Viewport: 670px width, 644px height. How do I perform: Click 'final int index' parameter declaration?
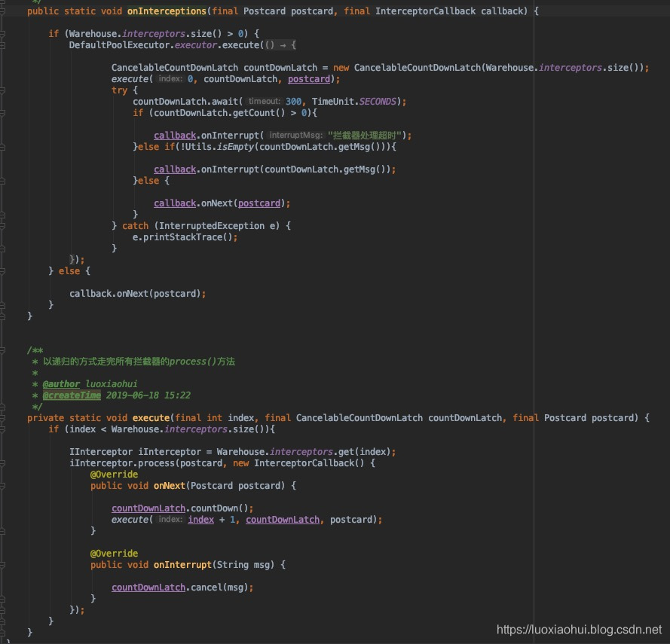(215, 418)
